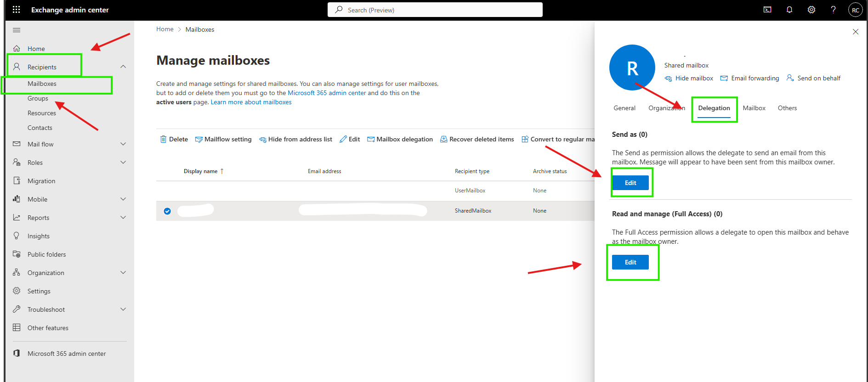The width and height of the screenshot is (868, 382).
Task: Click the sidebar Settings gear icon
Action: 17,291
